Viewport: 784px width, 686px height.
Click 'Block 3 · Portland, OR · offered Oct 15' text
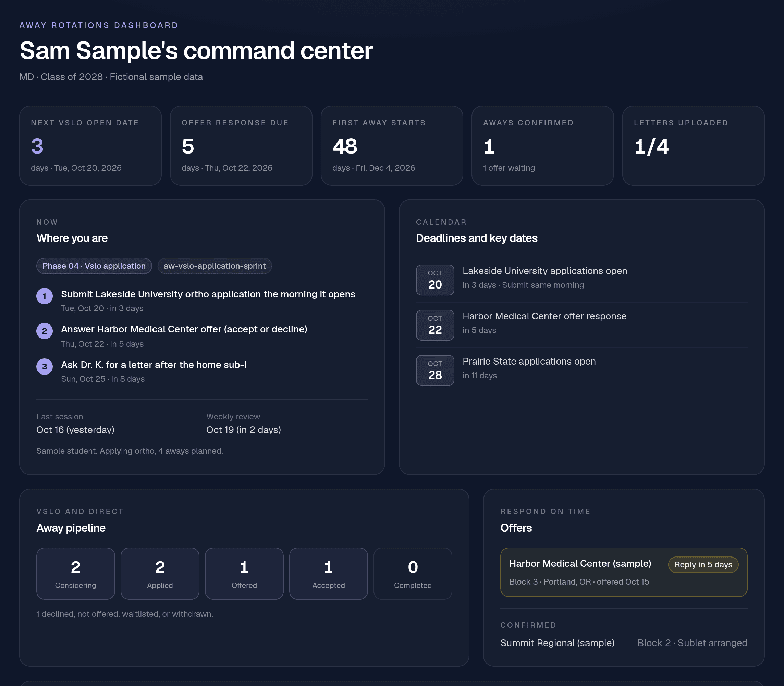pyautogui.click(x=579, y=582)
